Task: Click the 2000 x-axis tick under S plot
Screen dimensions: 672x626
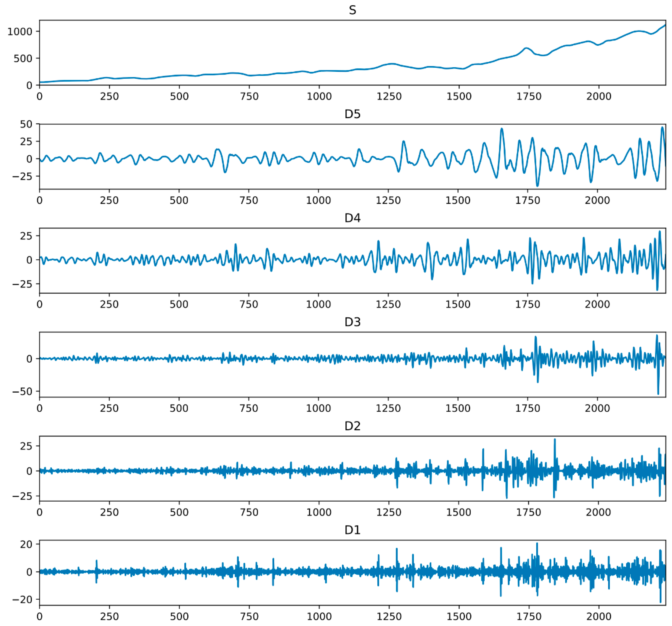Action: point(599,97)
